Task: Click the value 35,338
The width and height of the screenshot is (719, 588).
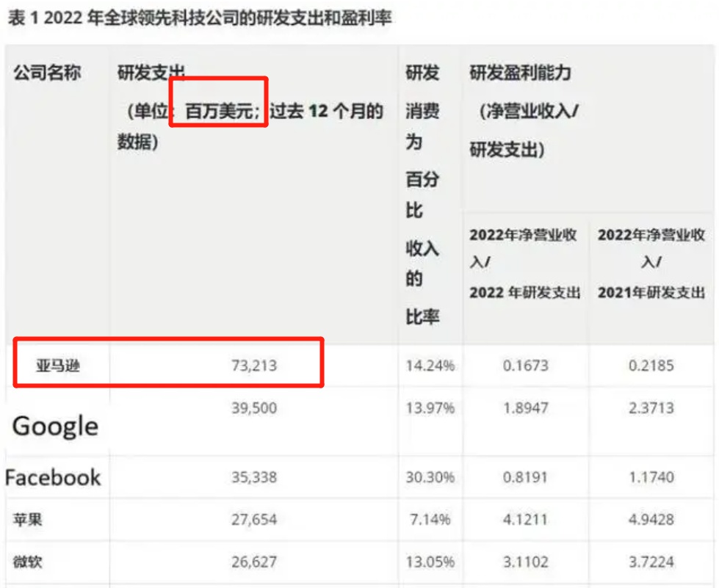Action: (x=254, y=478)
